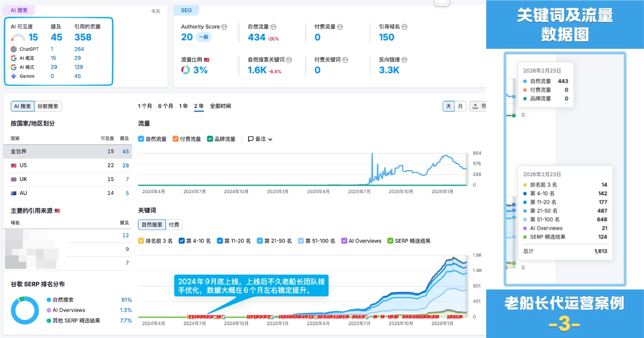The height and width of the screenshot is (338, 644).
Task: Switch chart granularity to 月
Action: 460,106
